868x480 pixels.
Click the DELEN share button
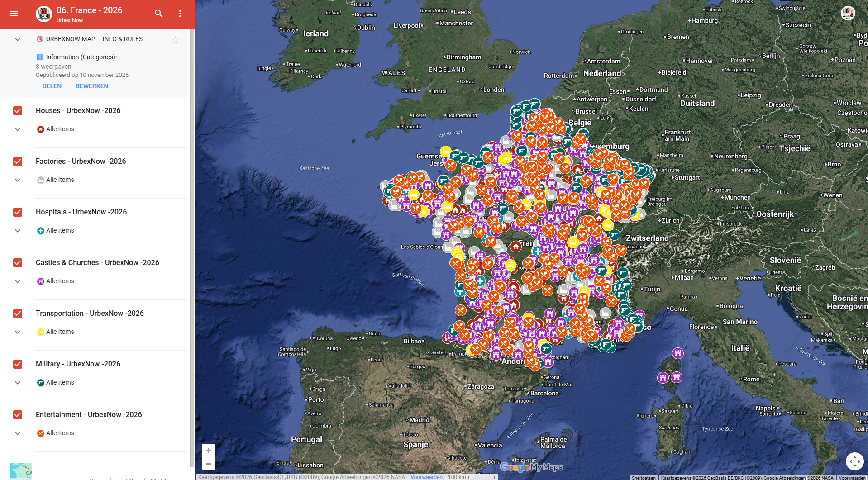52,86
